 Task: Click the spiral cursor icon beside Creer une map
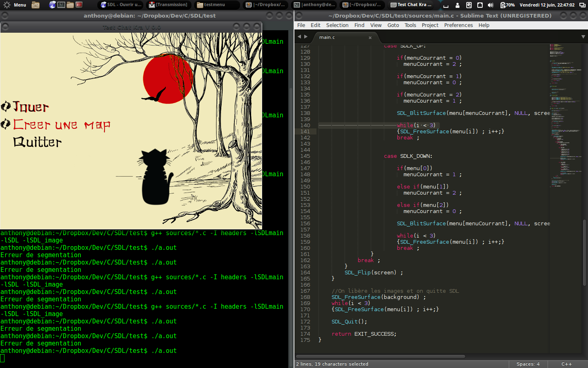pyautogui.click(x=6, y=124)
